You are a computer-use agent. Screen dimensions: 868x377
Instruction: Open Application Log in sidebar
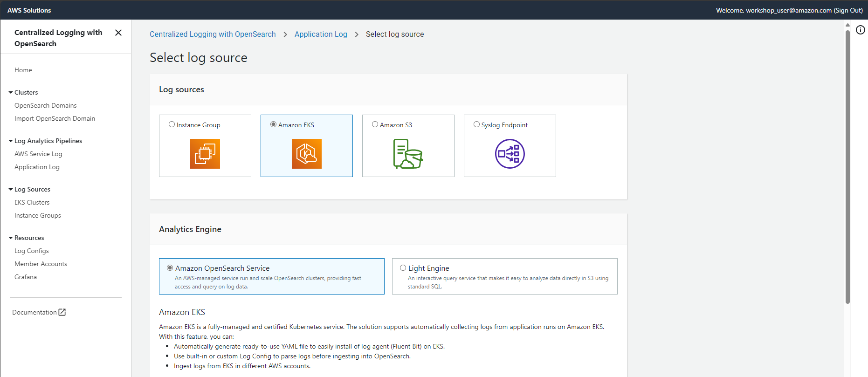tap(37, 167)
